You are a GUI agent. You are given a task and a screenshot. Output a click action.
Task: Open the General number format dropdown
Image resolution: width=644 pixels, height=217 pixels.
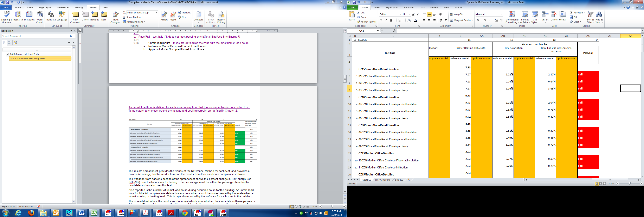(x=502, y=14)
